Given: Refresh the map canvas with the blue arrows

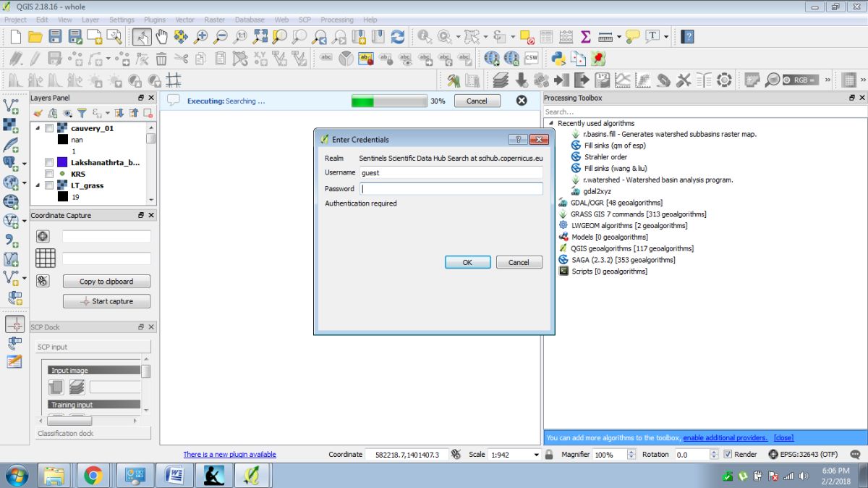Looking at the screenshot, I should pos(397,36).
